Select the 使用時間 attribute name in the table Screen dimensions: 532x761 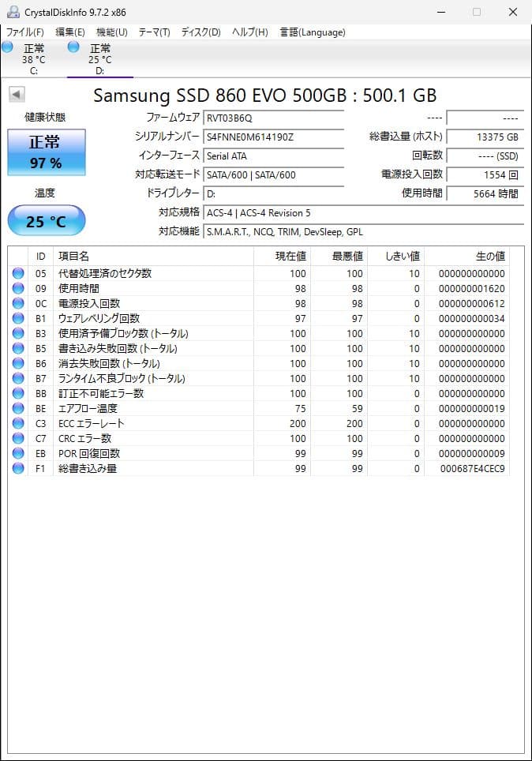[79, 288]
